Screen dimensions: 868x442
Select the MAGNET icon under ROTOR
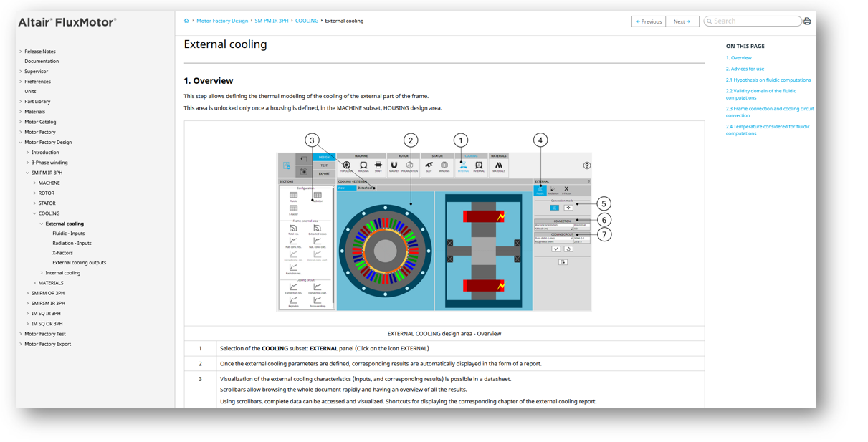394,166
